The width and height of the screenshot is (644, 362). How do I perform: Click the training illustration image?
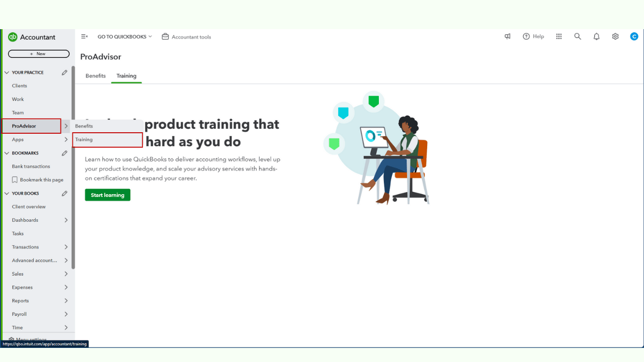click(x=376, y=148)
